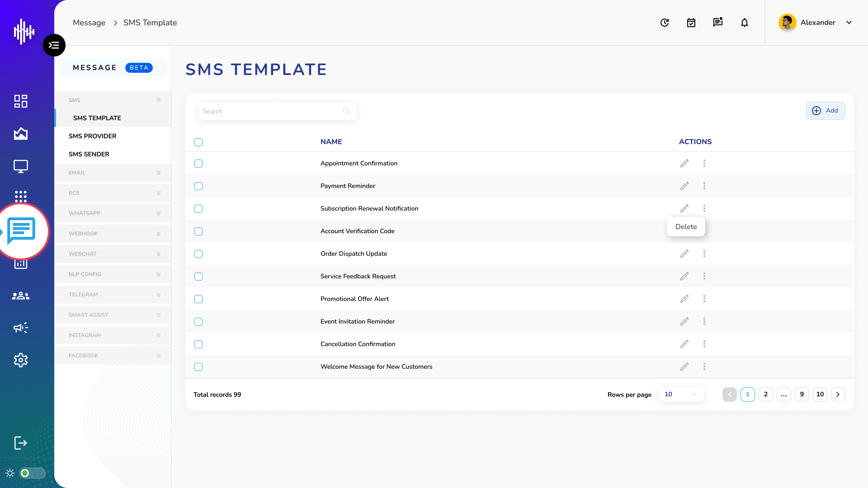Click the refresh clock icon in header
Screen dimensions: 868x488
(664, 23)
